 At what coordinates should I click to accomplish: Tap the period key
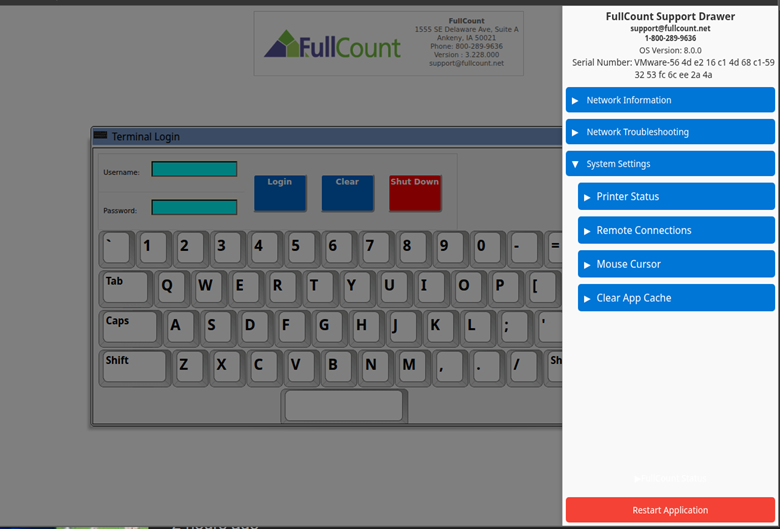487,368
